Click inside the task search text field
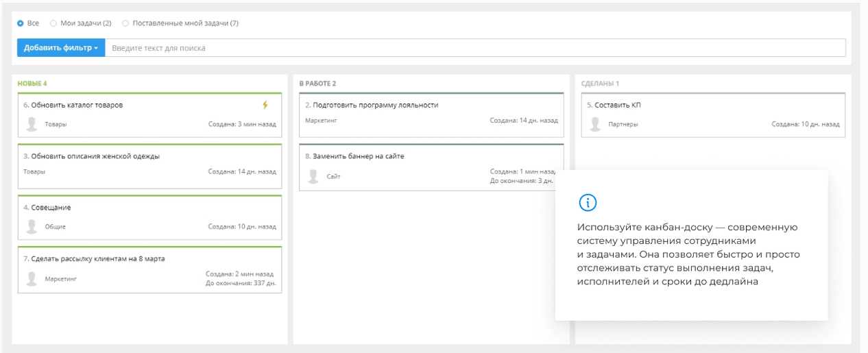The image size is (868, 353). (473, 48)
